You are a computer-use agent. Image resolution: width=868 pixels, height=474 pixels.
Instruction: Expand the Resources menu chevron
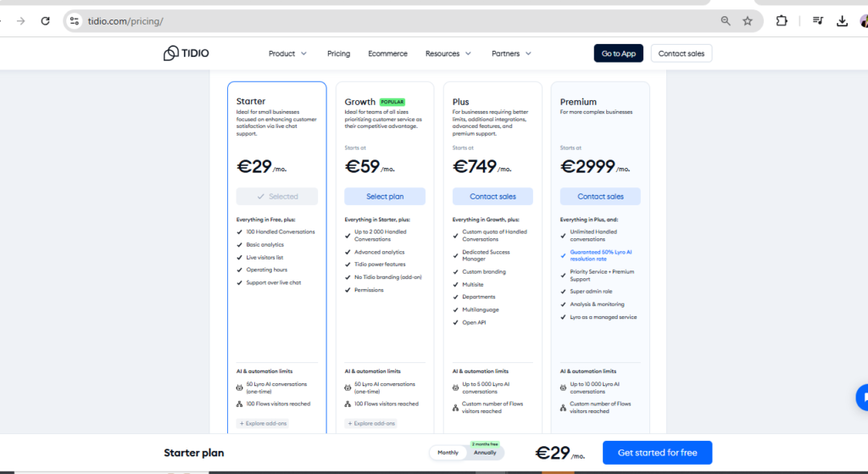click(468, 53)
